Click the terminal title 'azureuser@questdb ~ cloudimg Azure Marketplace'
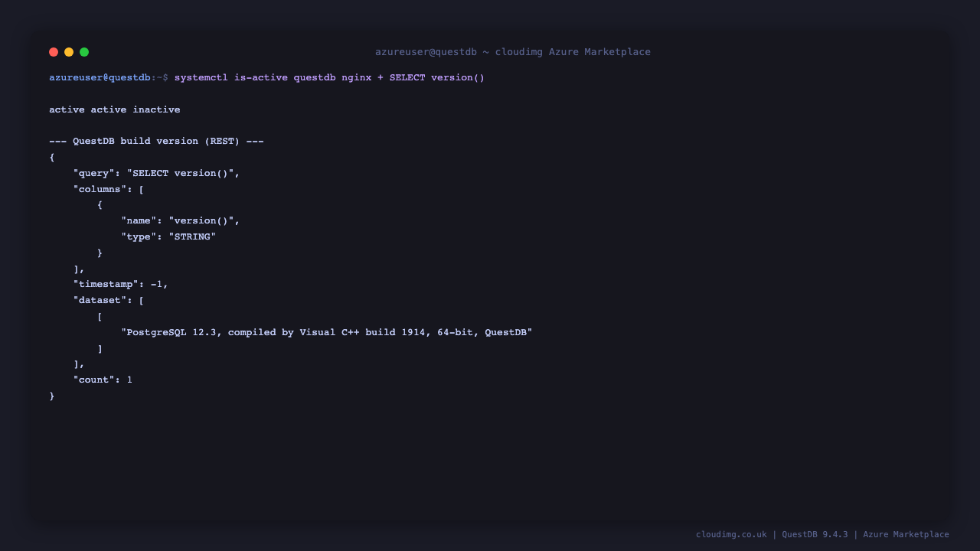Screen dimensions: 980x551 (x=513, y=52)
